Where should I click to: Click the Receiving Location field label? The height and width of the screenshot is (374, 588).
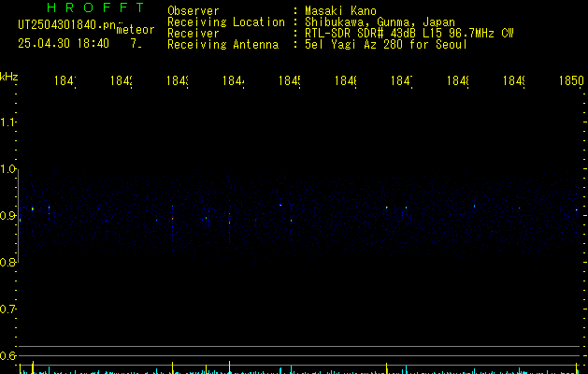pos(226,22)
